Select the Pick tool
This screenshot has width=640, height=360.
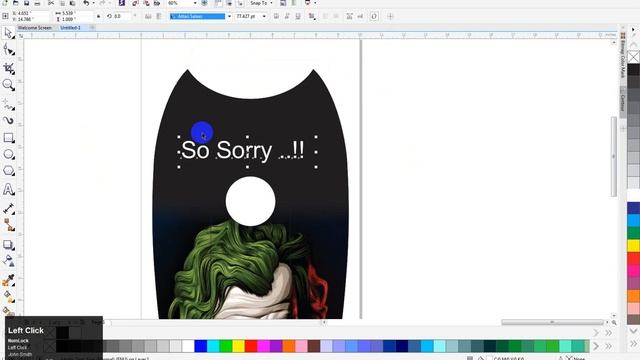[x=8, y=33]
